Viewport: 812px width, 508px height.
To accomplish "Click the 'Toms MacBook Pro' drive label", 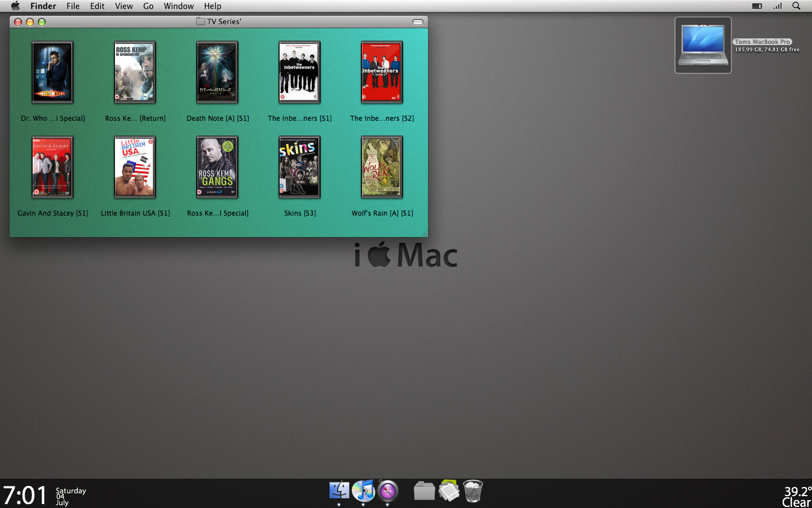I will [x=762, y=42].
